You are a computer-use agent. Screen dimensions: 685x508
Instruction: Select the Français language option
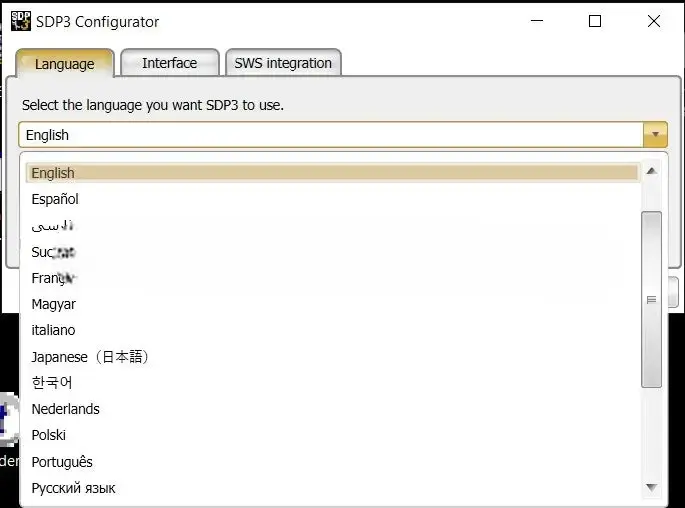[x=332, y=278]
